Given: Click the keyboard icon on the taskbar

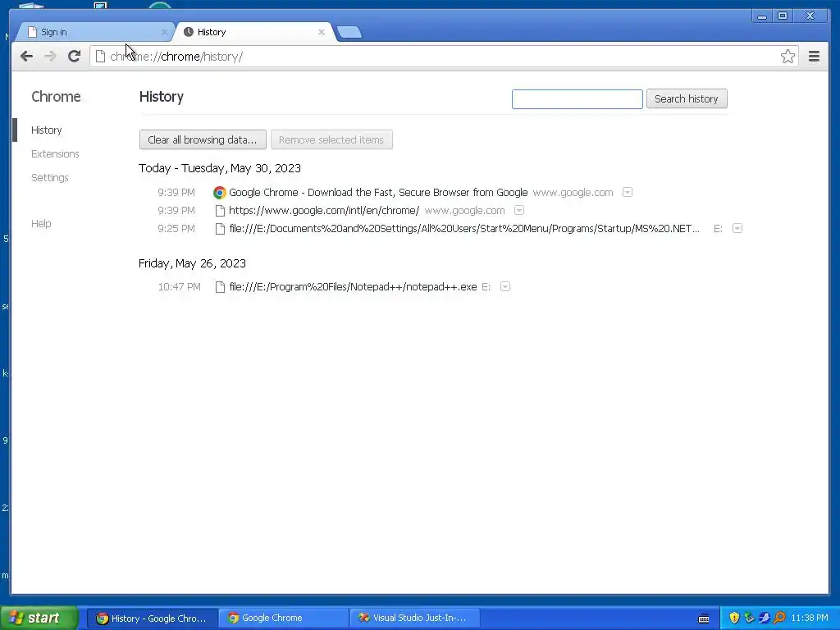Looking at the screenshot, I should (704, 619).
